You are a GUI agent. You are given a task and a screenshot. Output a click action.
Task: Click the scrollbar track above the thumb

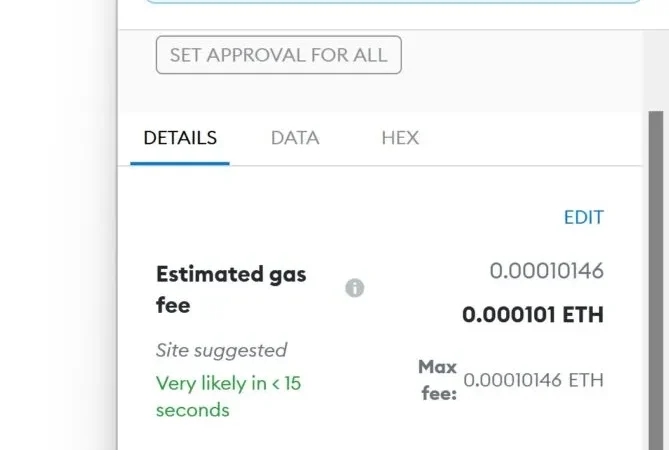pos(656,70)
